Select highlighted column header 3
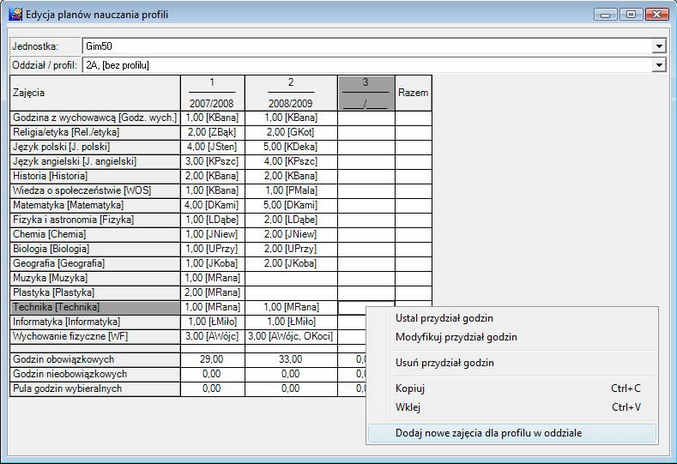Image resolution: width=677 pixels, height=464 pixels. pos(366,93)
